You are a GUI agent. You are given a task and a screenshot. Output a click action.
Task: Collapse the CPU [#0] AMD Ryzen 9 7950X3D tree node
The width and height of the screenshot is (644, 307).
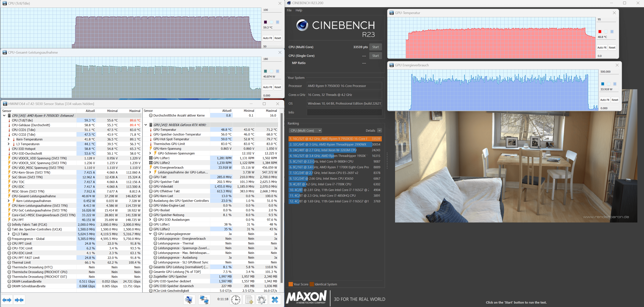pos(4,116)
